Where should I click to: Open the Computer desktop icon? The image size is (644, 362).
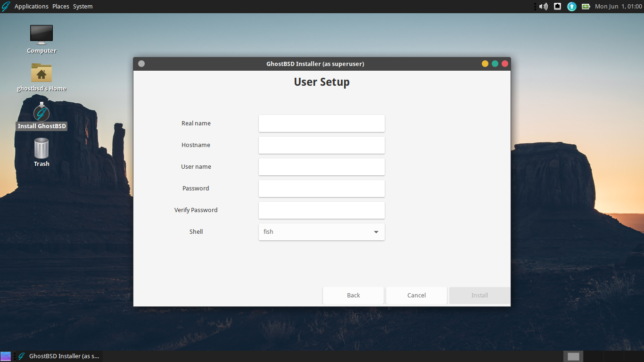(41, 39)
